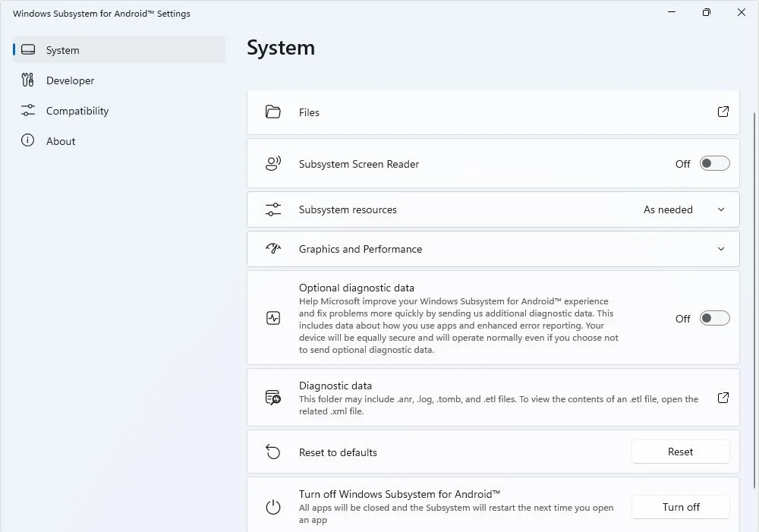Maximize the settings window
759x532 pixels.
[706, 13]
